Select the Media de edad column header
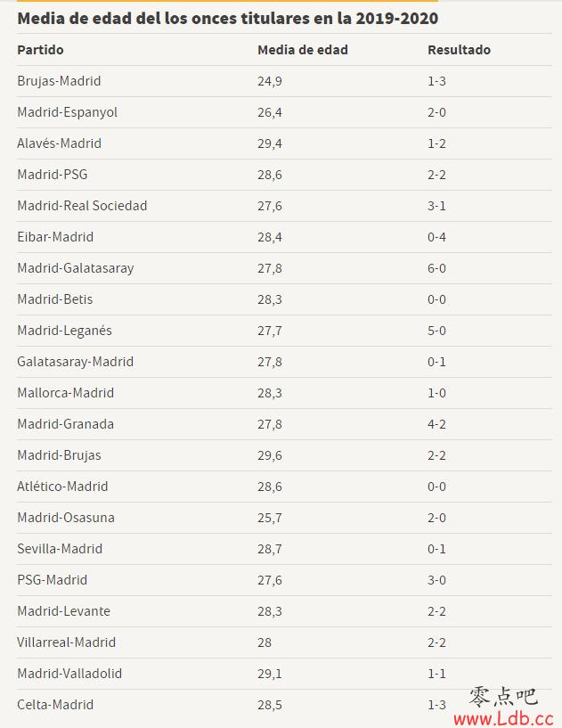Screen dimensions: 562x728 [x=303, y=50]
